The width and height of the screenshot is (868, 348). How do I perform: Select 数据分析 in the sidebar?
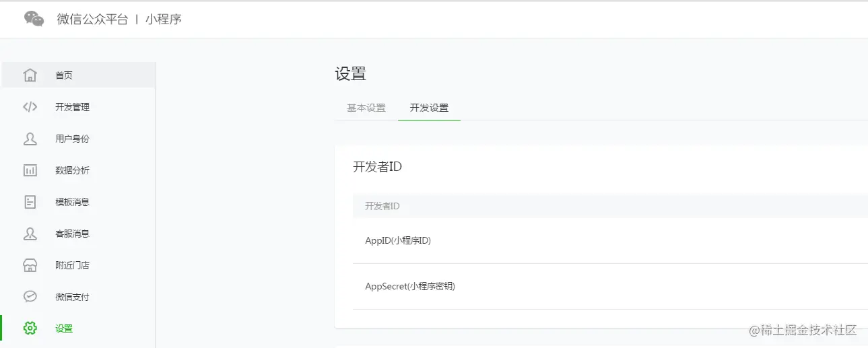click(x=78, y=170)
